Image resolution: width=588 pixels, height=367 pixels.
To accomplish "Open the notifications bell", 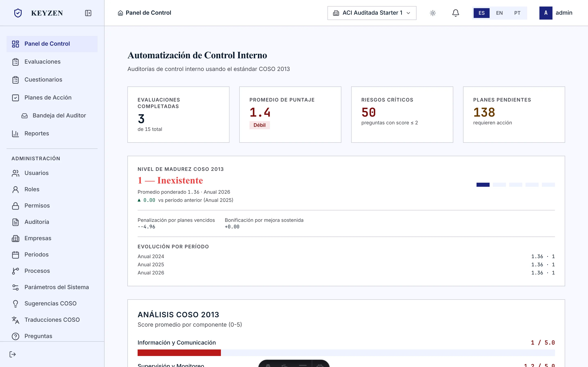I will (x=455, y=13).
